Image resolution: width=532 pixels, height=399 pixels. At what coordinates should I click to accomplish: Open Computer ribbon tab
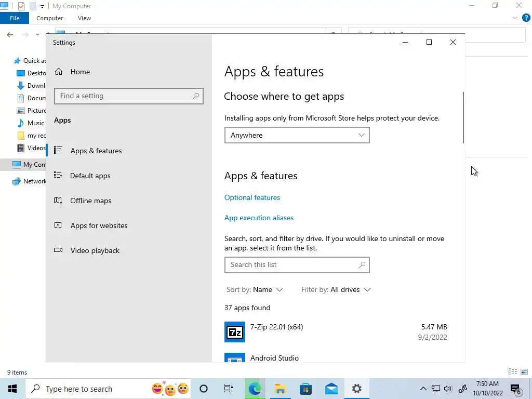pos(49,18)
